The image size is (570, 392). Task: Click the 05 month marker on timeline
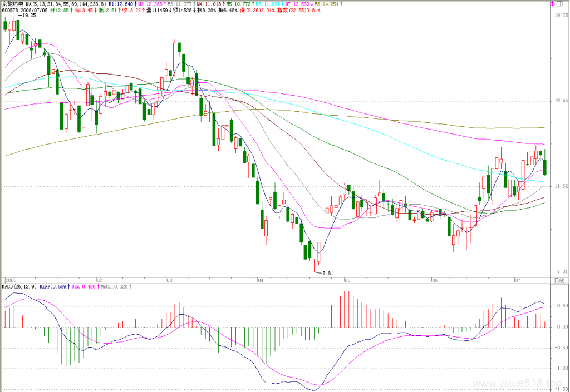click(347, 280)
